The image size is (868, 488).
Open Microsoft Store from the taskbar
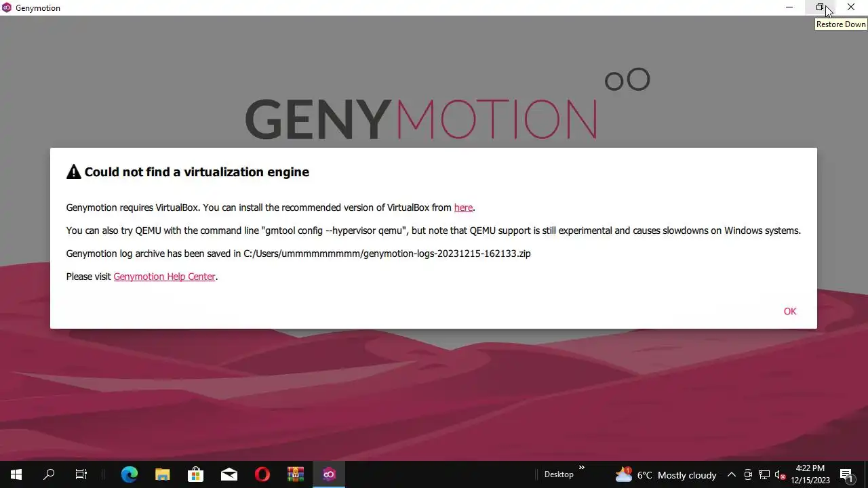click(196, 474)
